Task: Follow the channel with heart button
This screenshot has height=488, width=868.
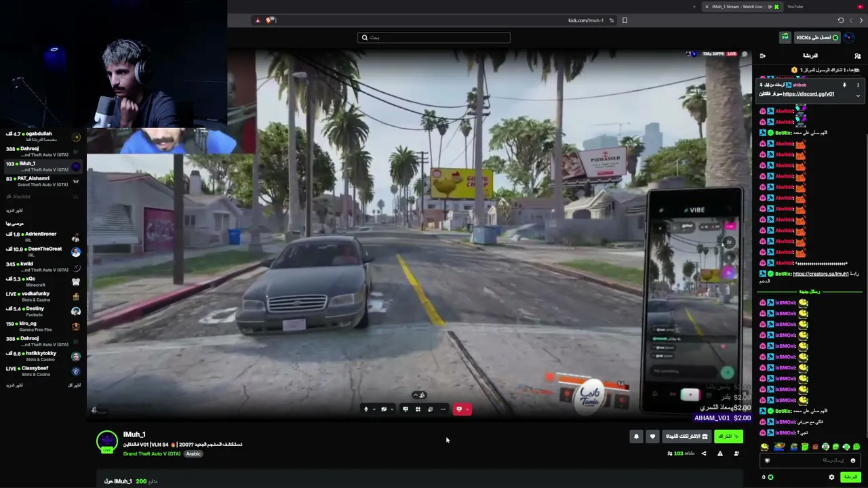Action: click(652, 436)
